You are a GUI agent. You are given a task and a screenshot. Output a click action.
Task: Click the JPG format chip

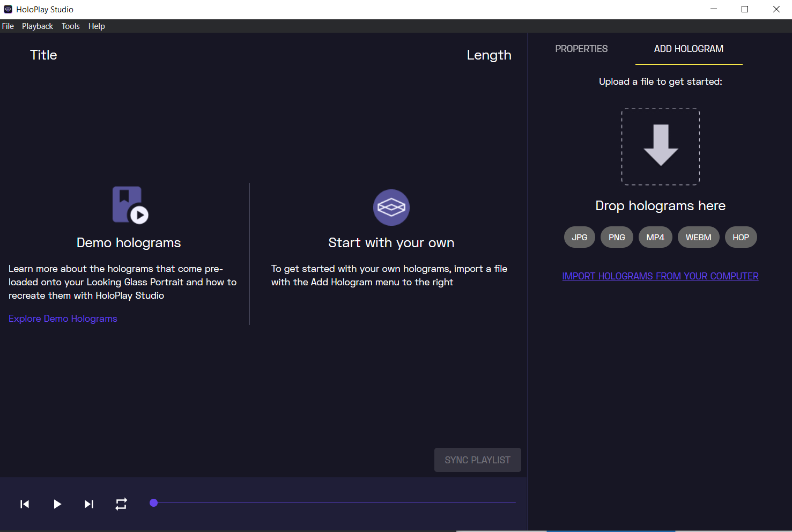(x=580, y=237)
